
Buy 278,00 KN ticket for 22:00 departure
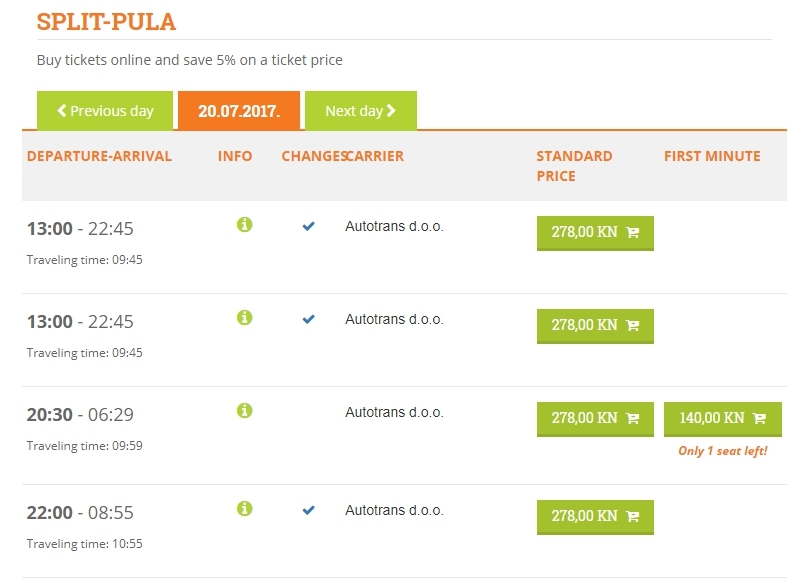[595, 517]
